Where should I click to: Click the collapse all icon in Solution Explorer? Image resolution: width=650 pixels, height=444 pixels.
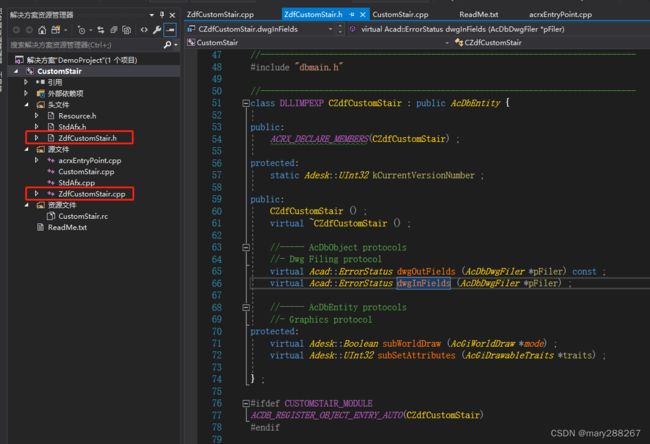pyautogui.click(x=114, y=30)
